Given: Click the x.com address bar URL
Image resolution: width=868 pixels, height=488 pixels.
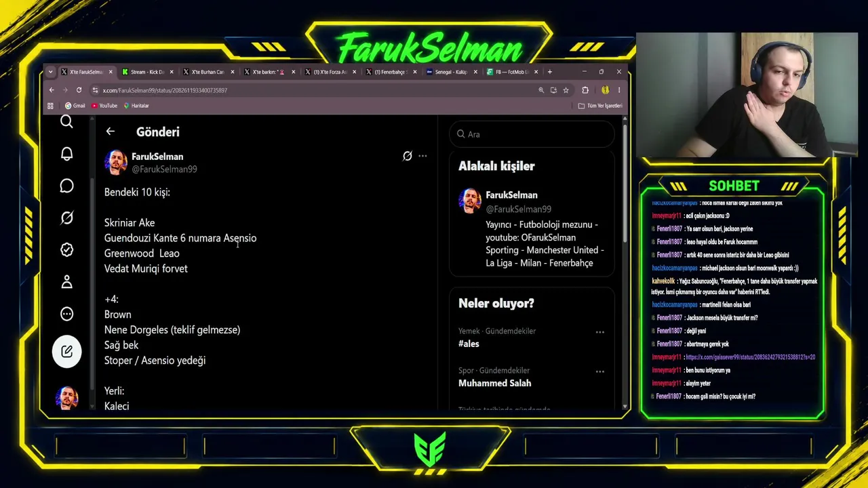Looking at the screenshot, I should tap(165, 90).
